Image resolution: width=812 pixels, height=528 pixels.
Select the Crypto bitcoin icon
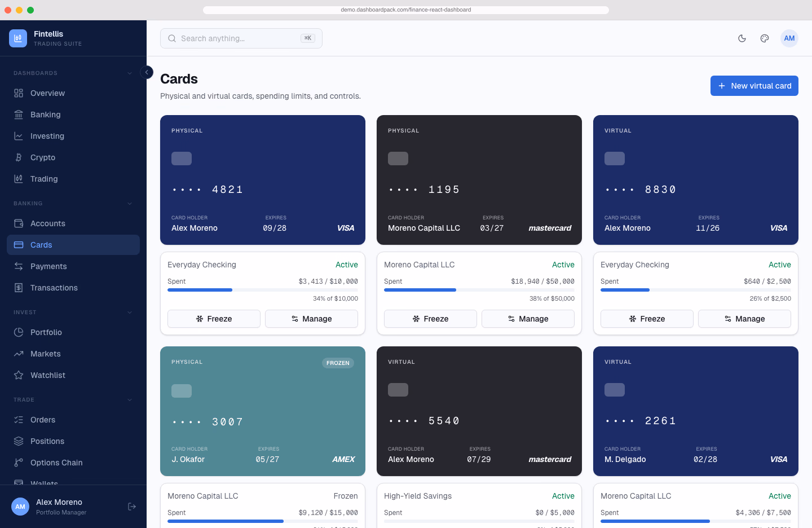pos(19,157)
